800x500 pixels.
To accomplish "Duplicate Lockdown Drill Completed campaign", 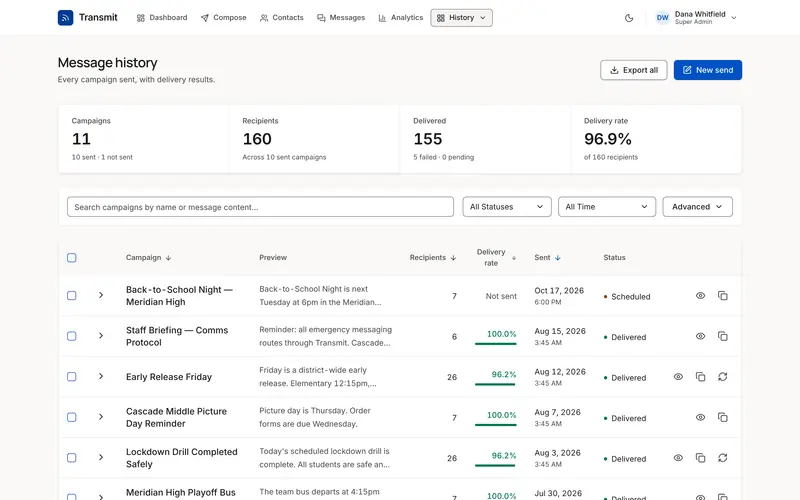I will tap(701, 458).
